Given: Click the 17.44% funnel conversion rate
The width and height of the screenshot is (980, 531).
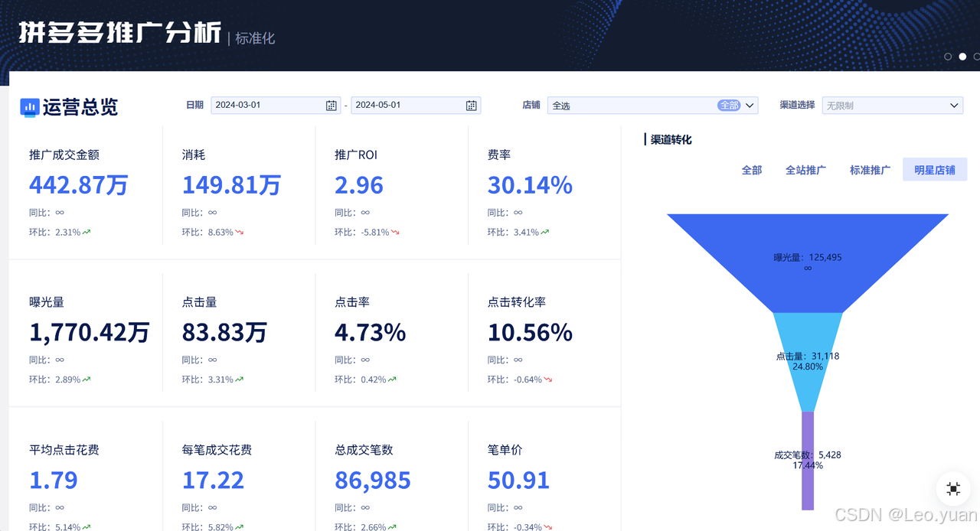Looking at the screenshot, I should [808, 465].
